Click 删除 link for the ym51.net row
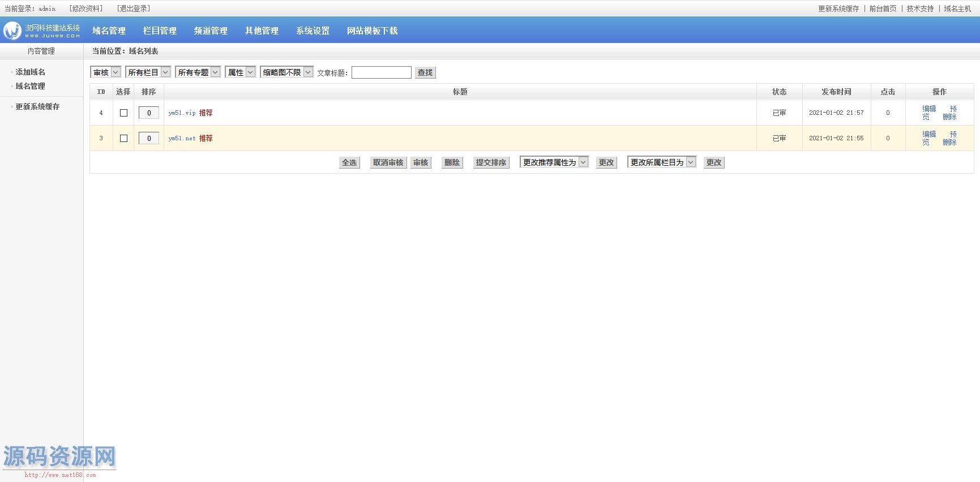Viewport: 980px width, 482px height. (x=949, y=142)
